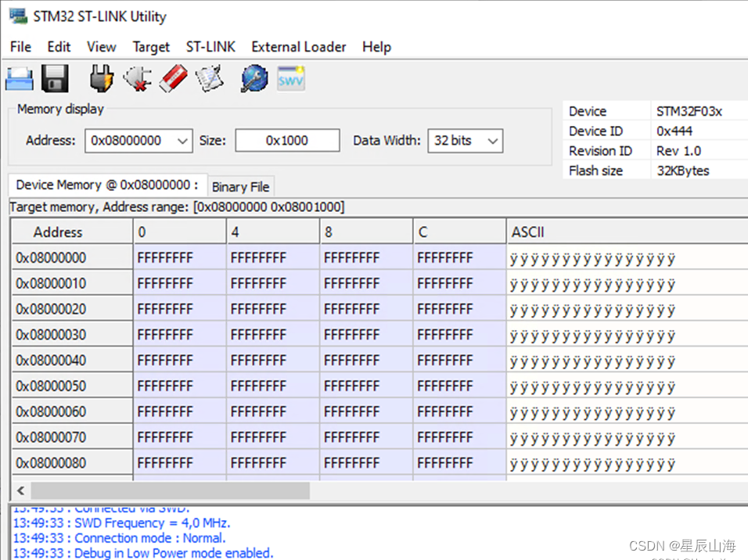Click ASCII cell of row 0x08000080
This screenshot has height=560, width=748.
click(627, 463)
